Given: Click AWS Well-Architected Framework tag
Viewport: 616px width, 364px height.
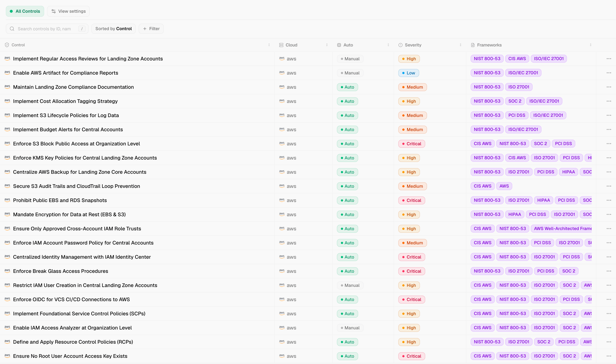Looking at the screenshot, I should tap(561, 229).
